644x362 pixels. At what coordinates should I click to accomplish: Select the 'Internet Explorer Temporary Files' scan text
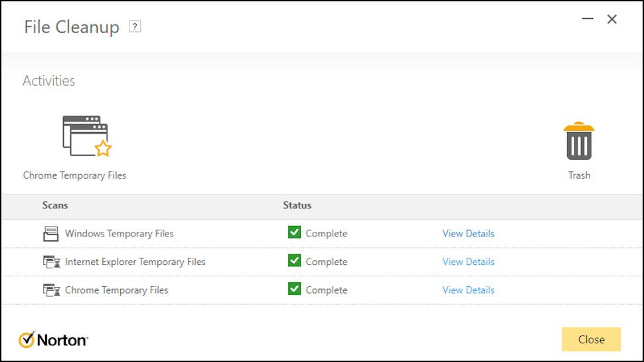click(x=135, y=262)
